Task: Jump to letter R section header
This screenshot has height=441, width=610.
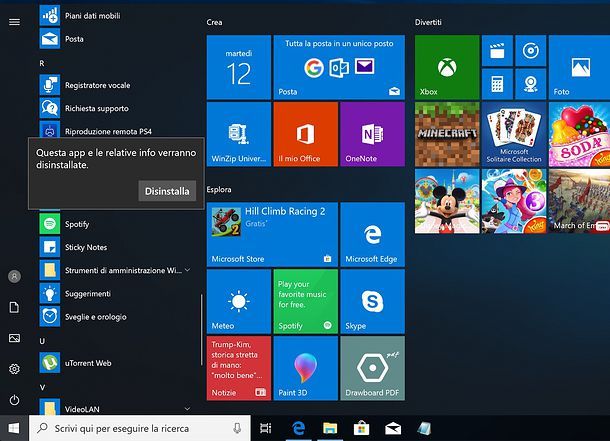Action: (42, 63)
